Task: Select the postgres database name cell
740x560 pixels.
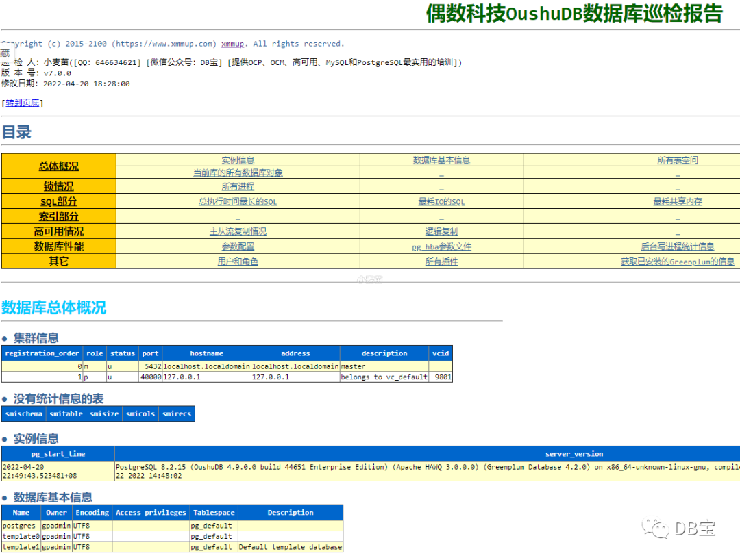Action: (21, 526)
